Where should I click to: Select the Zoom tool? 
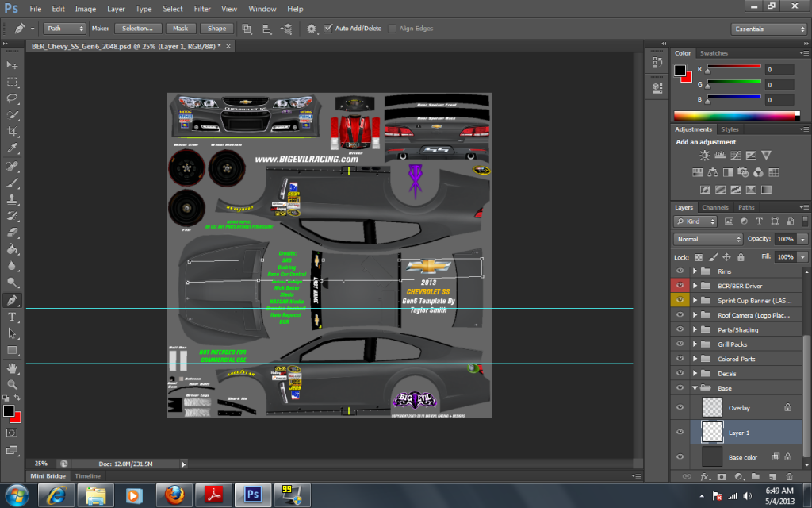point(12,385)
